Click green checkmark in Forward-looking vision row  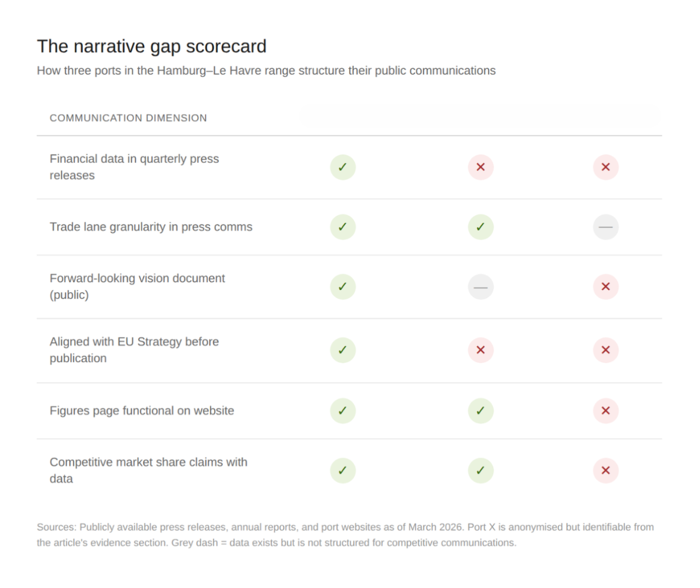tap(343, 287)
